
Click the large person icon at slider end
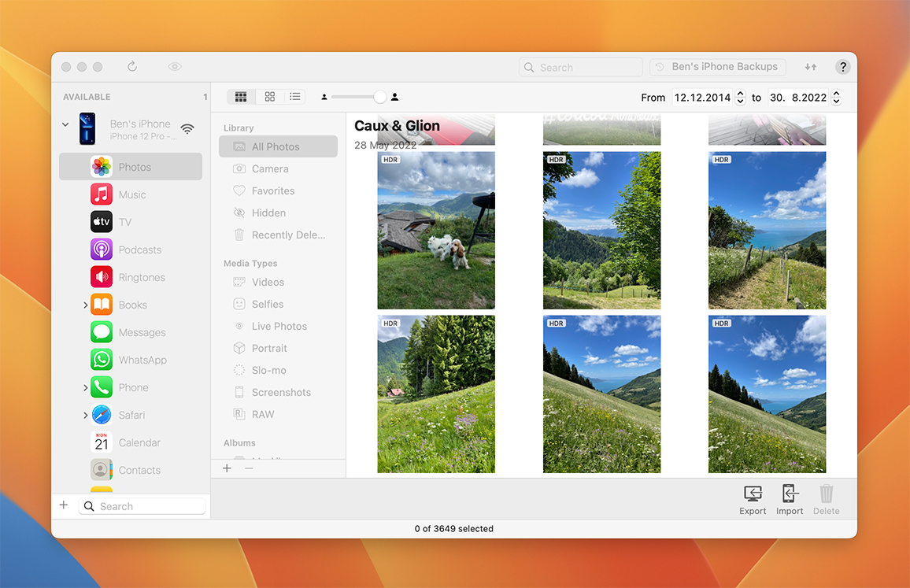pos(394,97)
